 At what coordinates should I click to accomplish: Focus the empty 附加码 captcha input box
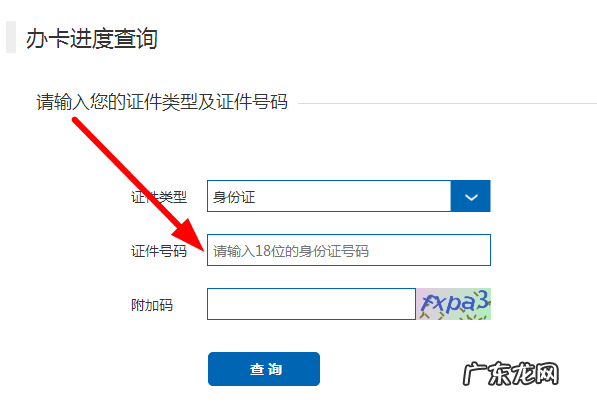(x=311, y=304)
